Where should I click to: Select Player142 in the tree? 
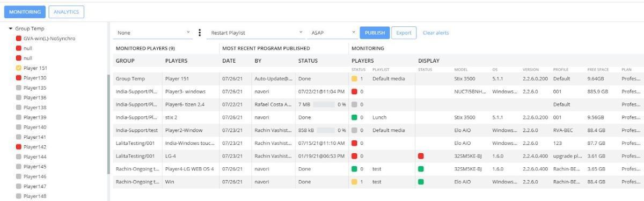point(34,146)
